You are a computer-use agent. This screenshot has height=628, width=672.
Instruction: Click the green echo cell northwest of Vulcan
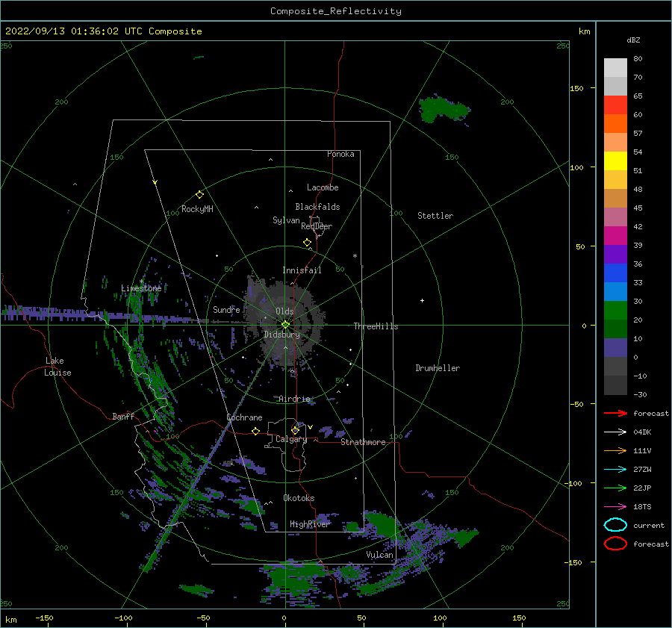pos(381,525)
